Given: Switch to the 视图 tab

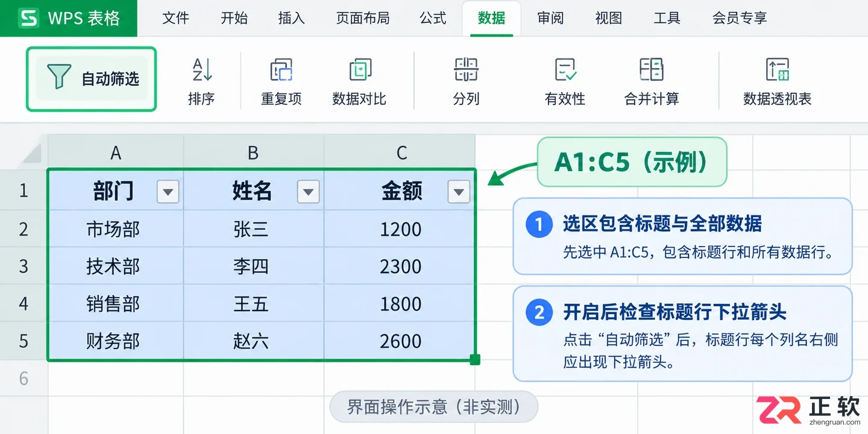Looking at the screenshot, I should click(608, 18).
